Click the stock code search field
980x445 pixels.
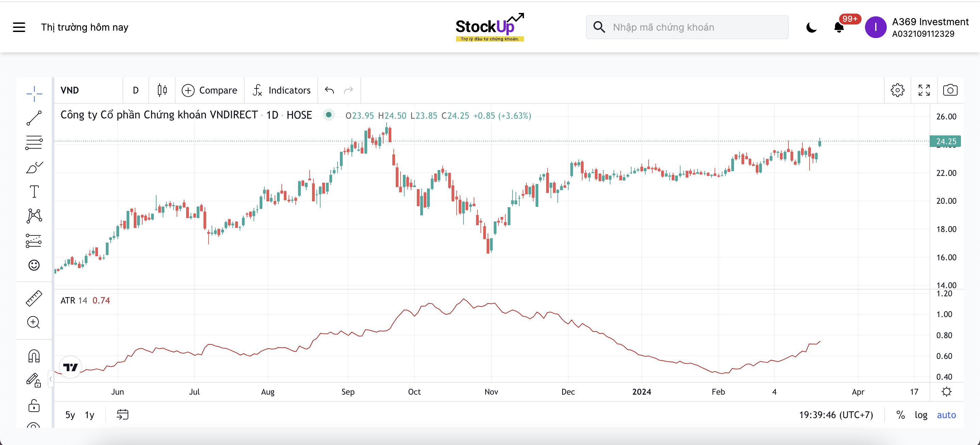(x=687, y=27)
